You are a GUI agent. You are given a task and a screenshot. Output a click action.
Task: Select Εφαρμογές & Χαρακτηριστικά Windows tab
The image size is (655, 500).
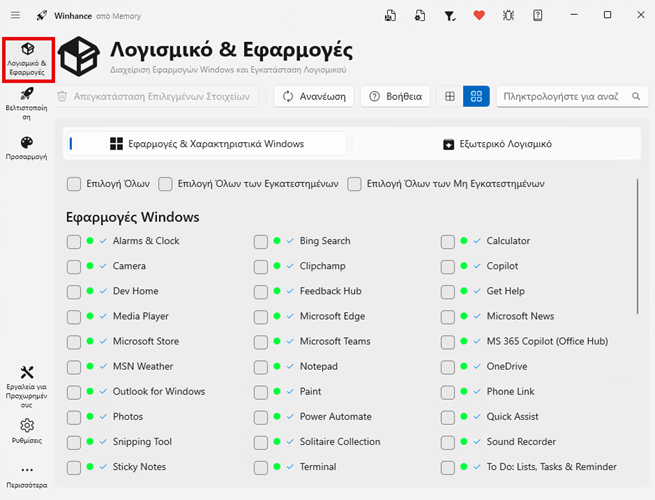[206, 144]
